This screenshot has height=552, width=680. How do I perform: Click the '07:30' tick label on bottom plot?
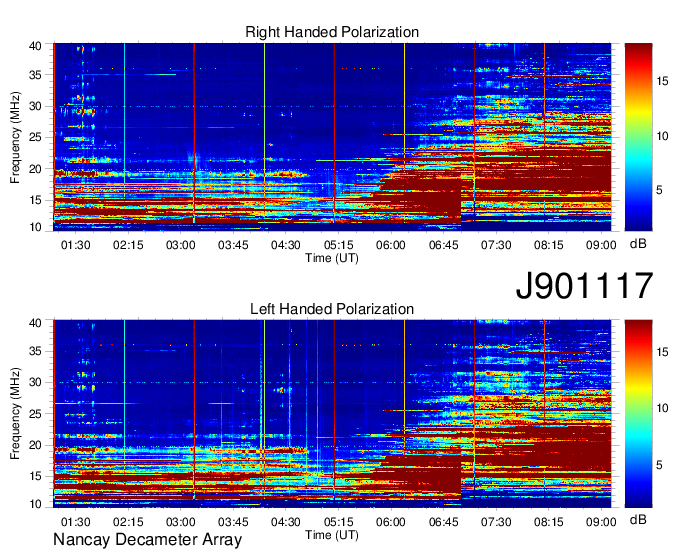496,522
